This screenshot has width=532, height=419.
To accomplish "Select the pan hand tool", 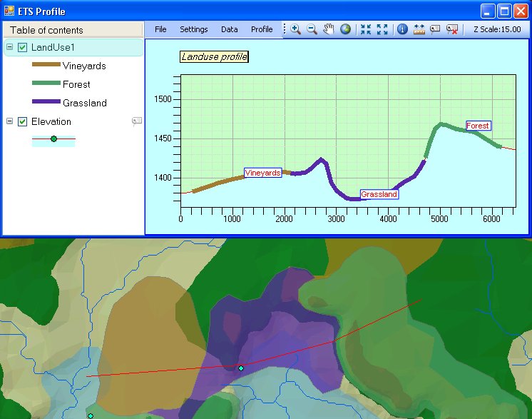I will (329, 29).
